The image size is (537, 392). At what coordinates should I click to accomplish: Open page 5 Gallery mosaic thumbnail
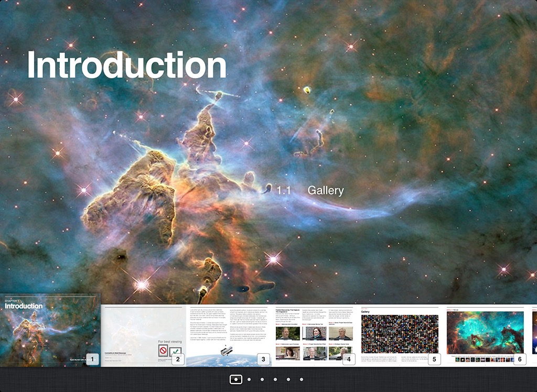click(400, 335)
